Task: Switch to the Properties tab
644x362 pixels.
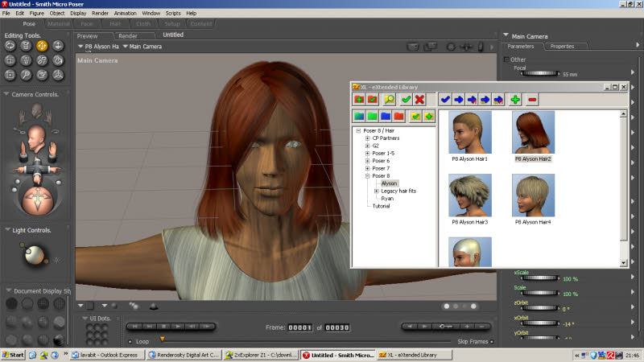Action: [x=562, y=47]
